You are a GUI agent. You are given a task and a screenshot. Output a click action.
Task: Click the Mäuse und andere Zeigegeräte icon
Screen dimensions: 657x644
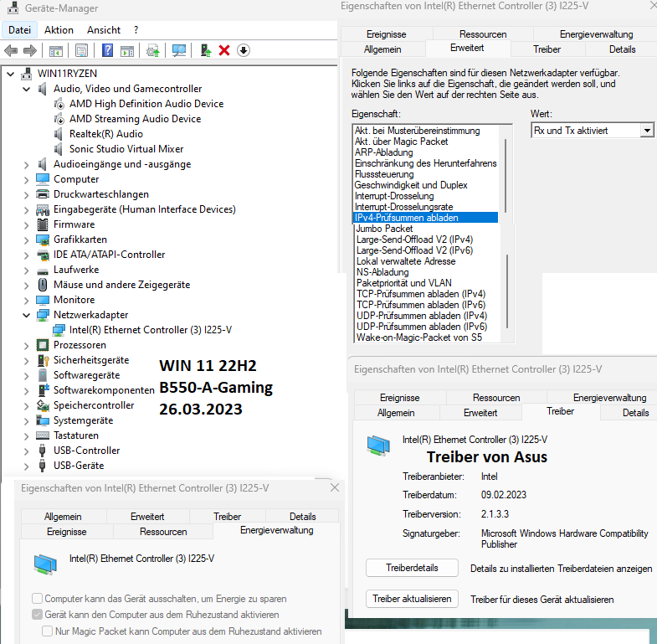click(x=43, y=285)
